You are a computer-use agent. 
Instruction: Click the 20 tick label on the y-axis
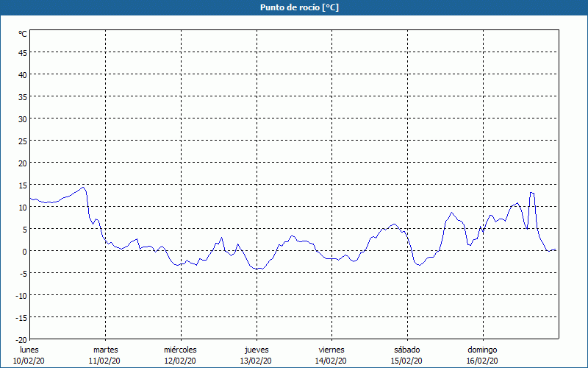(x=22, y=163)
